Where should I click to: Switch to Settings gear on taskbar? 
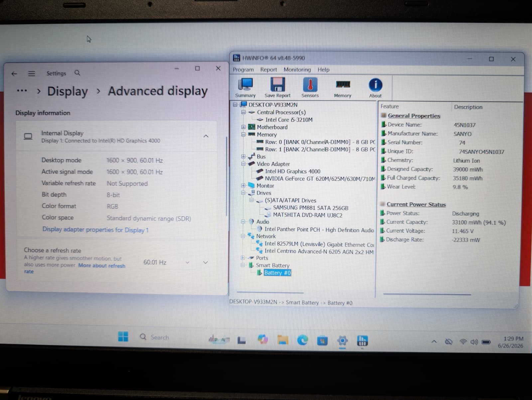click(x=342, y=341)
